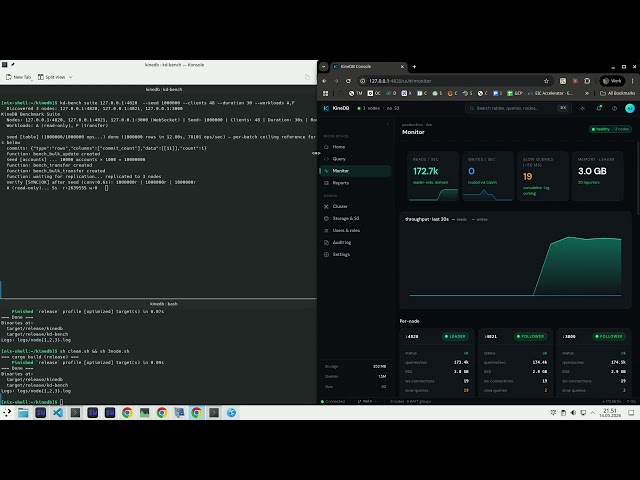
Task: Open the EIC Accelerator bookmark
Action: pyautogui.click(x=550, y=93)
